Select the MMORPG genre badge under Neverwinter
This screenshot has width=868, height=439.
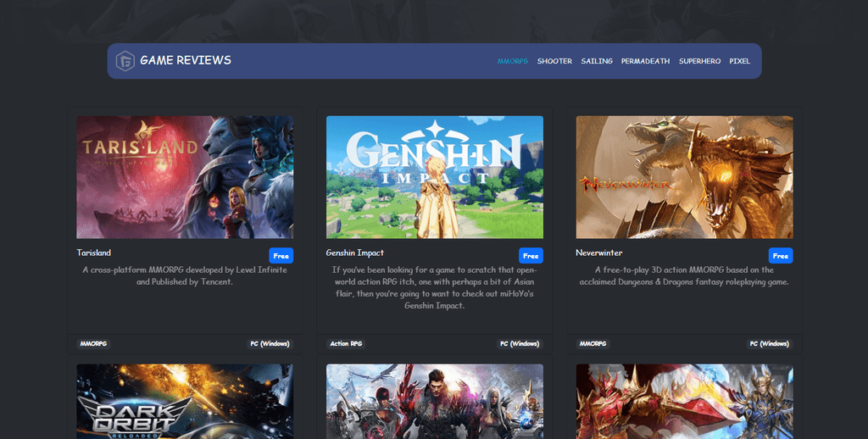pyautogui.click(x=593, y=344)
